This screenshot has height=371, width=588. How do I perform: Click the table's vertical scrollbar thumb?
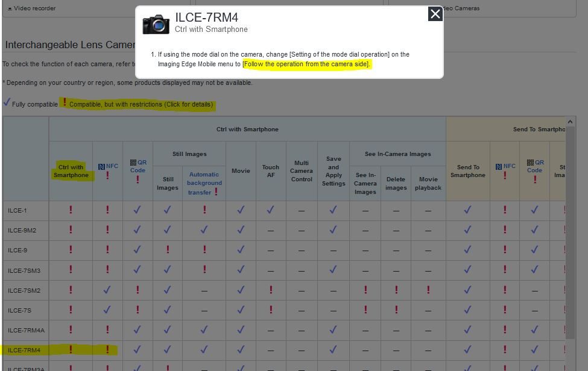click(x=570, y=233)
